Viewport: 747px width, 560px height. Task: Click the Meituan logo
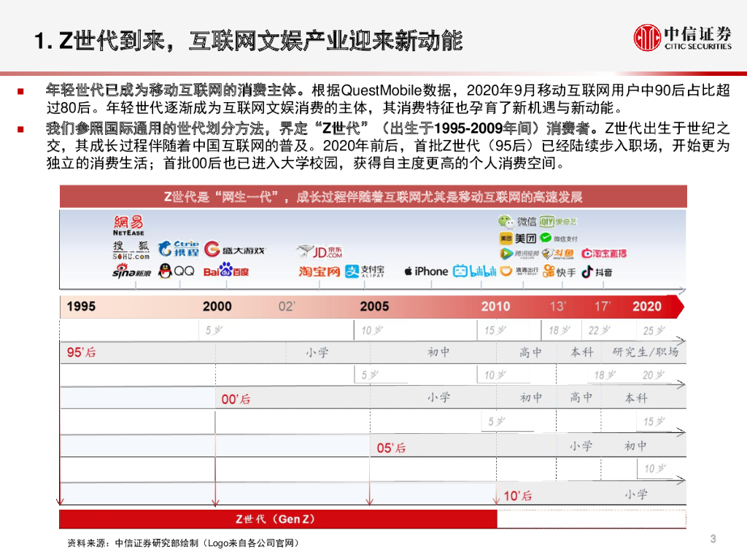click(x=517, y=238)
